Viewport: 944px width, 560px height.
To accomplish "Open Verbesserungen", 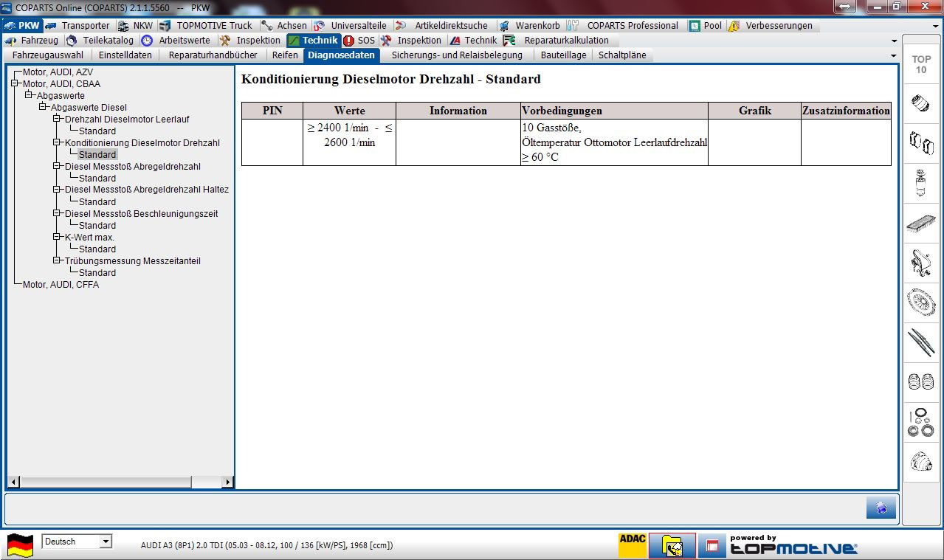I will 771,26.
